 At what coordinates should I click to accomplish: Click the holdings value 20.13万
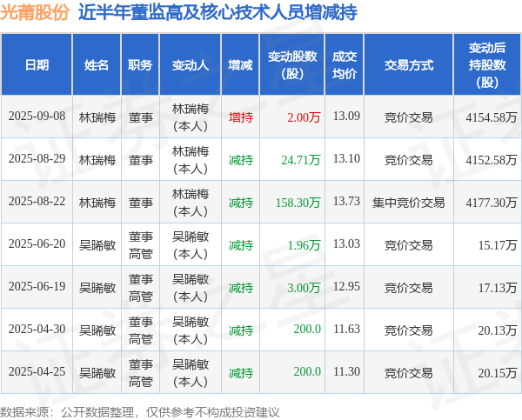(x=498, y=330)
